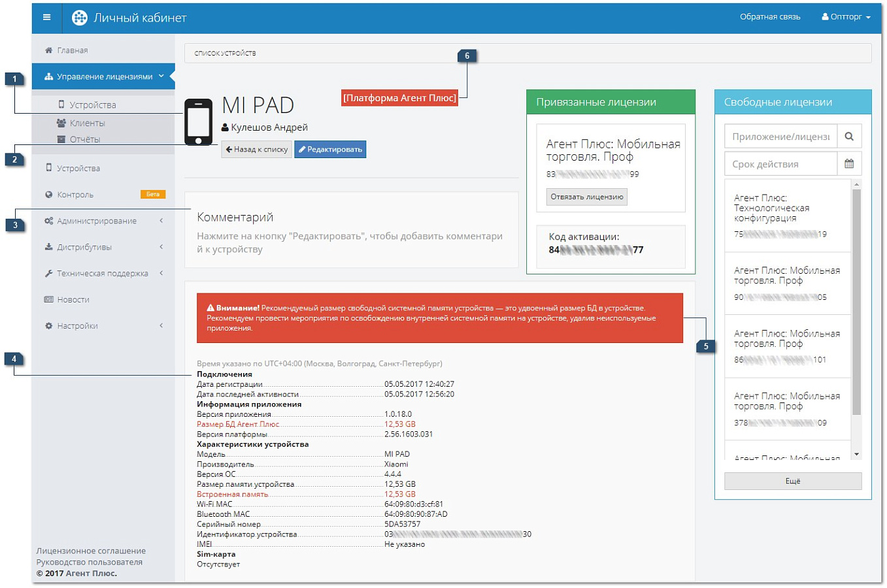Expand the Дистрибутивы submenu arrow
This screenshot has height=588, width=887.
(x=161, y=247)
